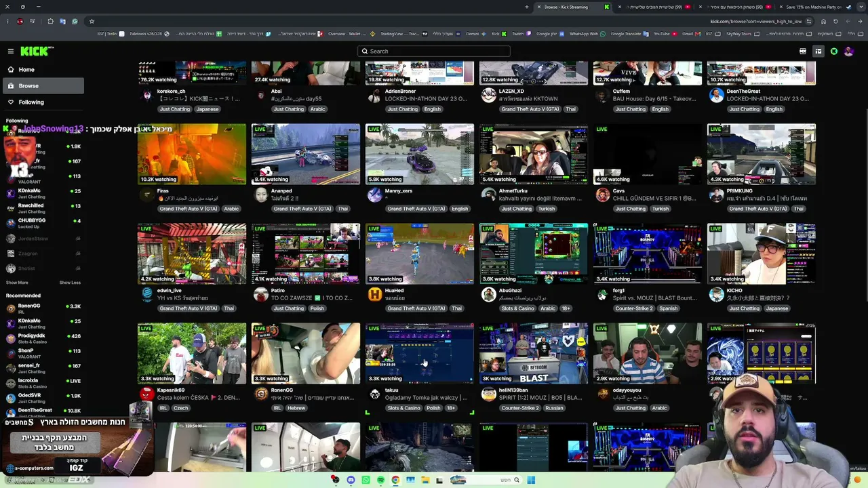Open the browser extensions puzzle icon
Image resolution: width=868 pixels, height=488 pixels.
(50, 21)
